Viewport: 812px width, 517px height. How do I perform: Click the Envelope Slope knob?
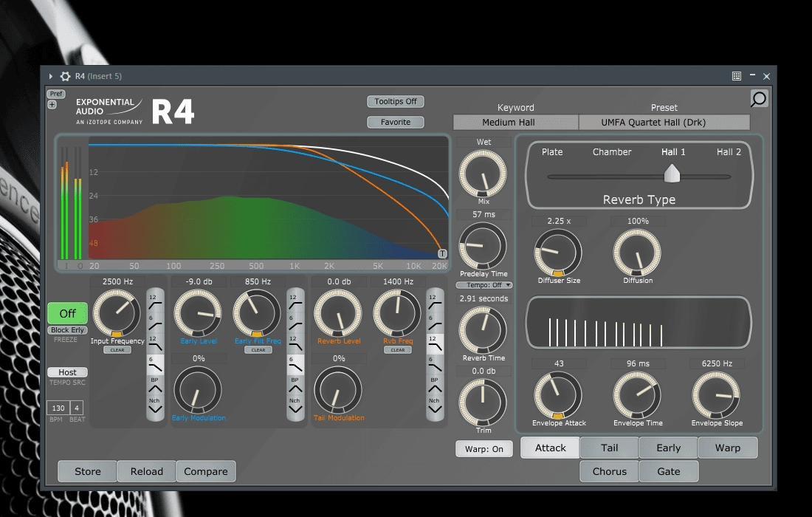[x=716, y=395]
